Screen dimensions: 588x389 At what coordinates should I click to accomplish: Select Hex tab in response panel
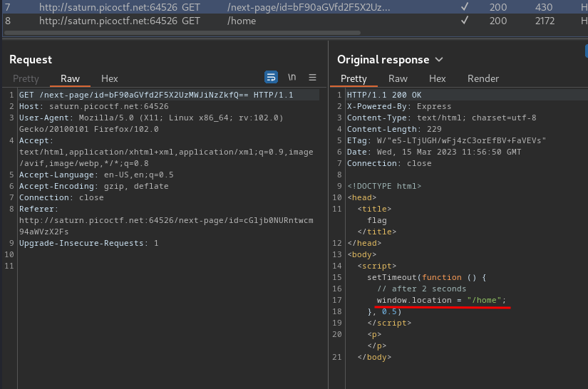pyautogui.click(x=437, y=78)
